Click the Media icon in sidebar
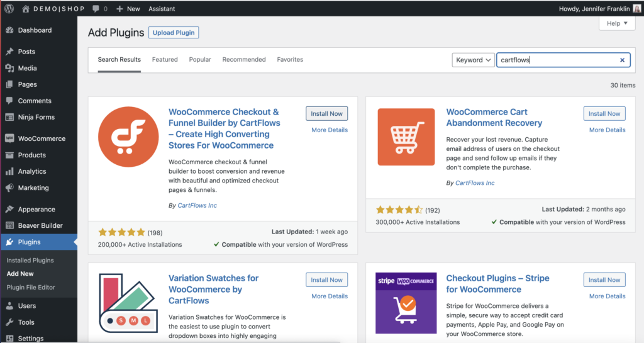 [x=9, y=68]
